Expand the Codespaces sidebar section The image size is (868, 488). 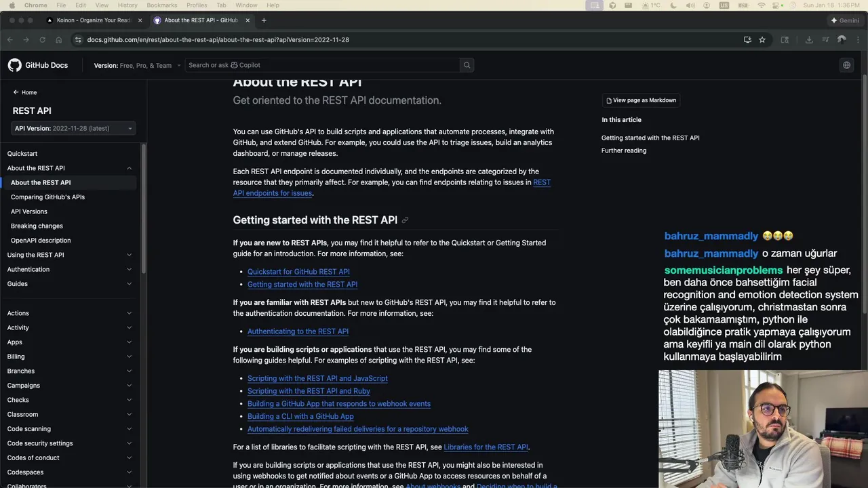129,472
